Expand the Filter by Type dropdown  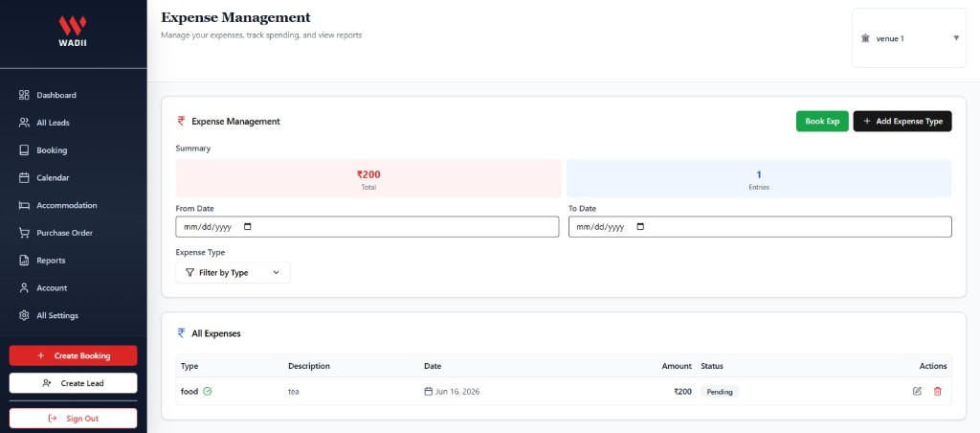coord(233,273)
